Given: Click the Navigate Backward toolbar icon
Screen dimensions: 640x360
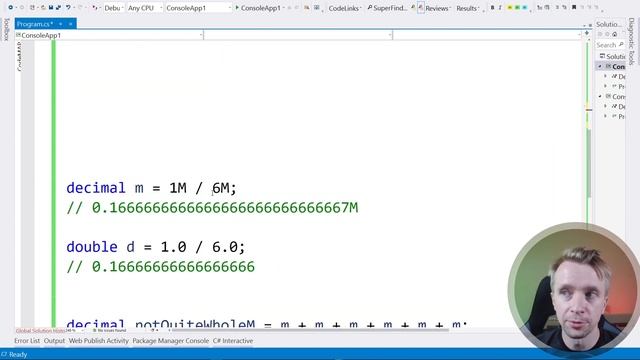Looking at the screenshot, I should point(11,7).
